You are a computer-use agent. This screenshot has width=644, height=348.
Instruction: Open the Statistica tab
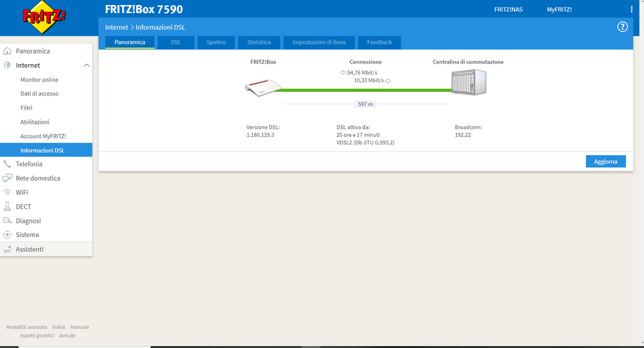[x=258, y=42]
